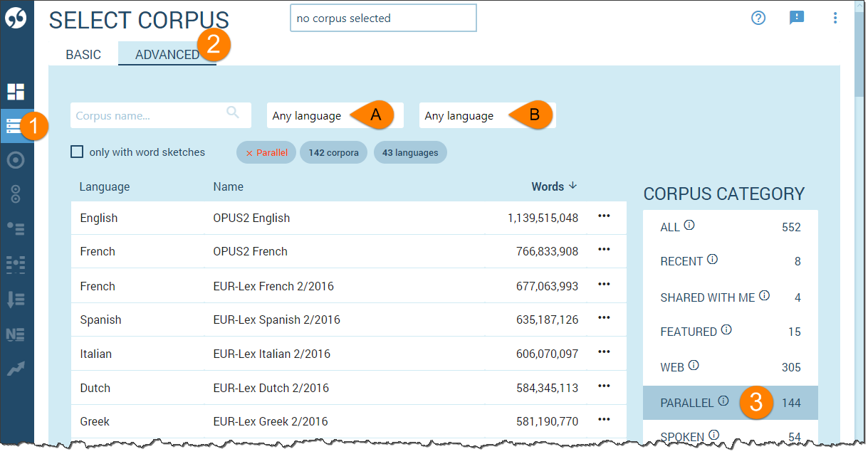Open the three-dot overflow menu
The width and height of the screenshot is (868, 454).
coord(835,18)
